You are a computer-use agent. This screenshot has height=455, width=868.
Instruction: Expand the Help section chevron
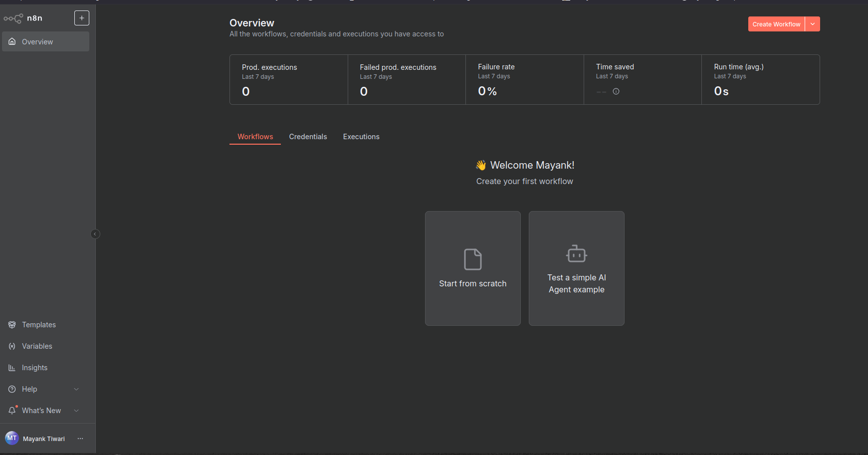coord(76,389)
